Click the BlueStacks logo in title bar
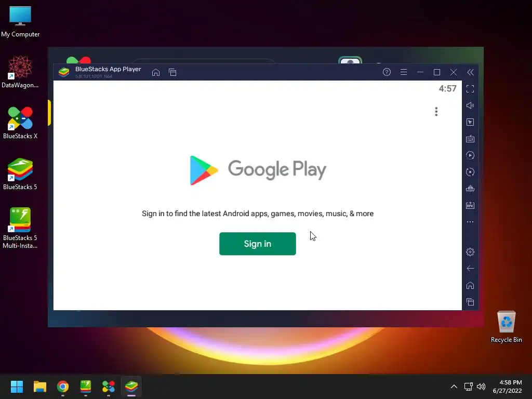 point(64,72)
